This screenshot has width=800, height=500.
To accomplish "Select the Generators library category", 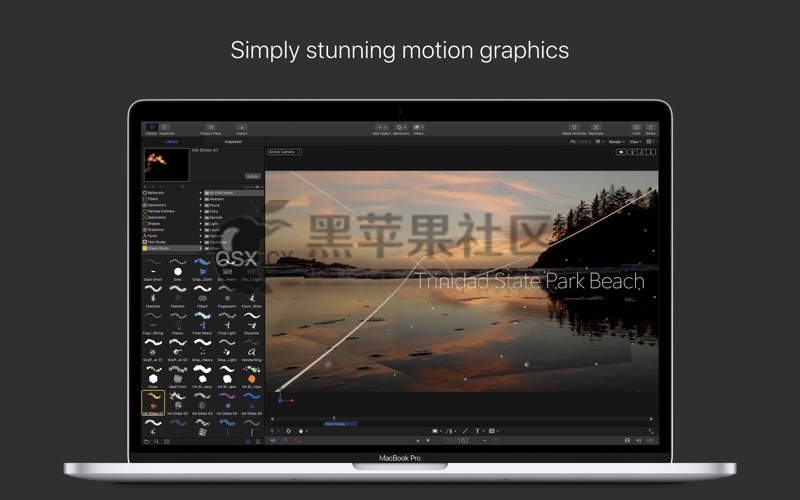I will point(172,205).
